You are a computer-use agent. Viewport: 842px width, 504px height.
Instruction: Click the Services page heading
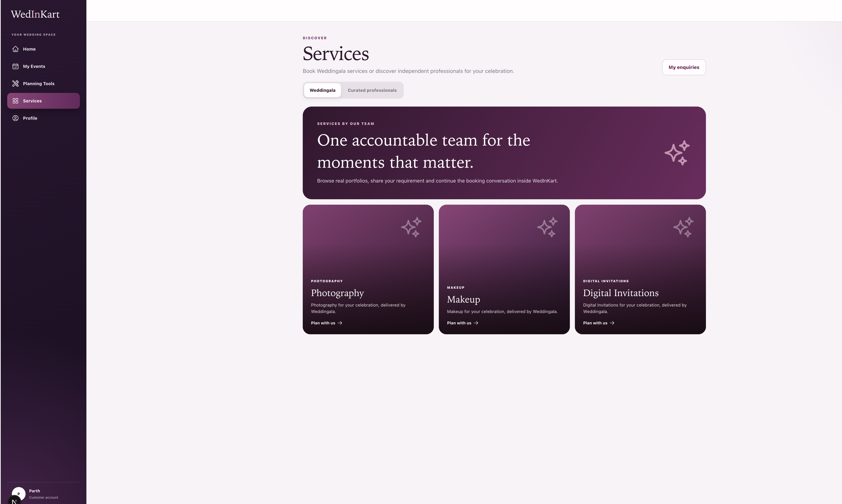tap(336, 54)
